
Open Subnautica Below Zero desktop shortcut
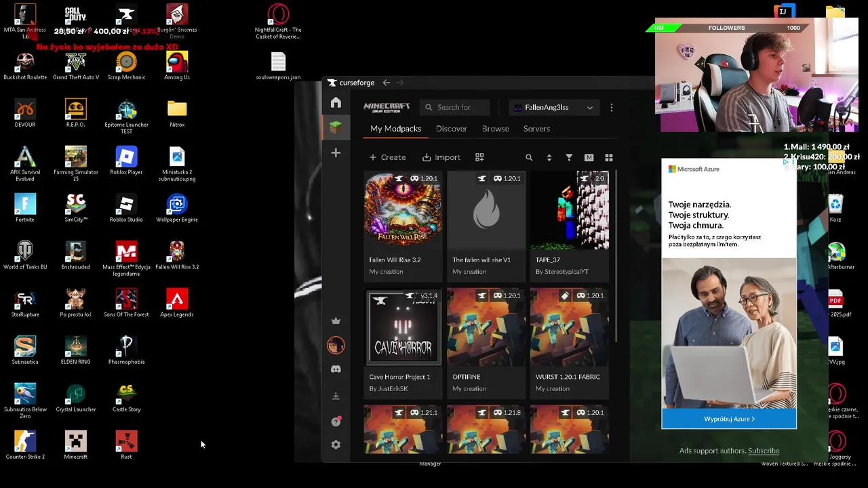coord(25,401)
